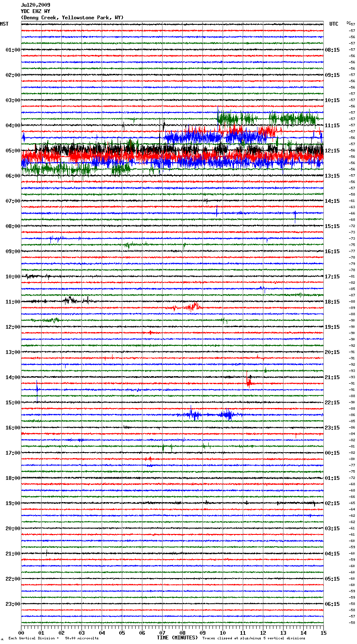
Task: Select the 11:00 MST time marker
Action: 13,302
